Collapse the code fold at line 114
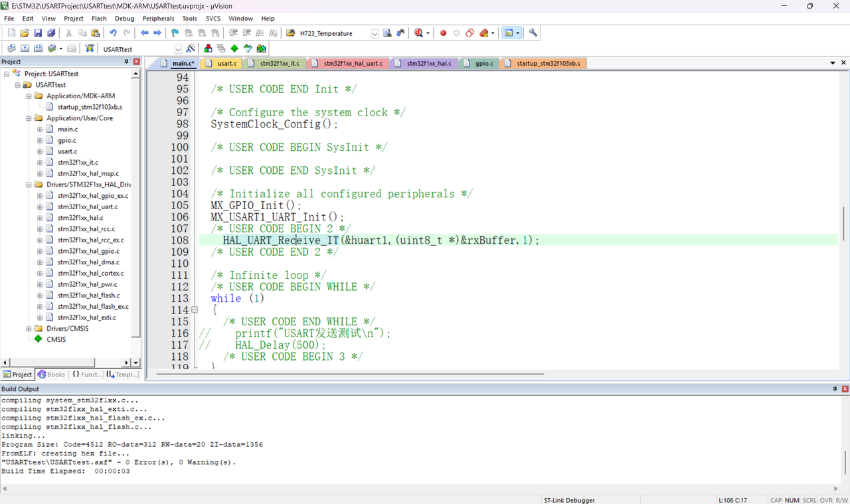 coord(195,310)
